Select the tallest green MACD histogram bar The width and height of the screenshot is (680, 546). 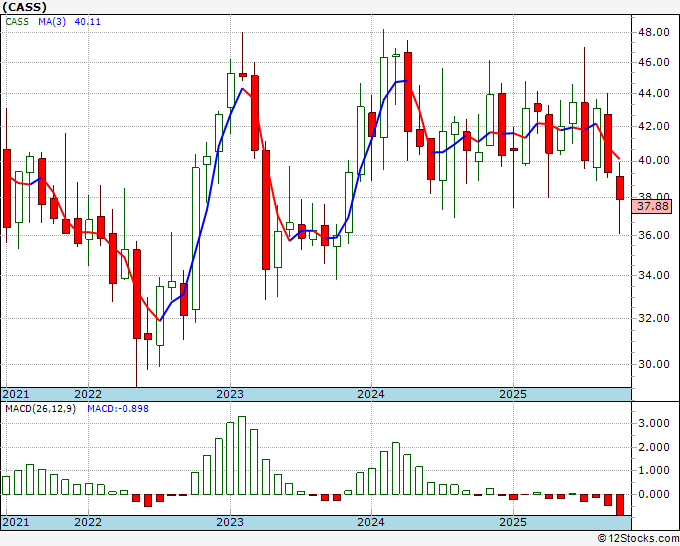[x=242, y=455]
